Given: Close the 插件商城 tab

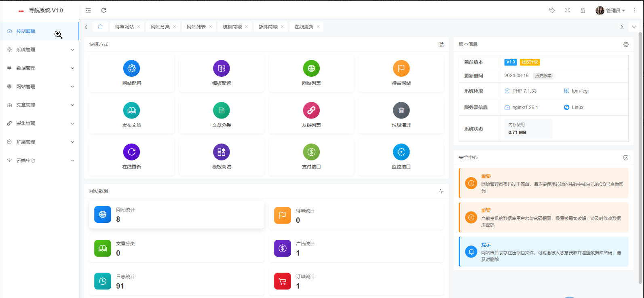Looking at the screenshot, I should 282,27.
